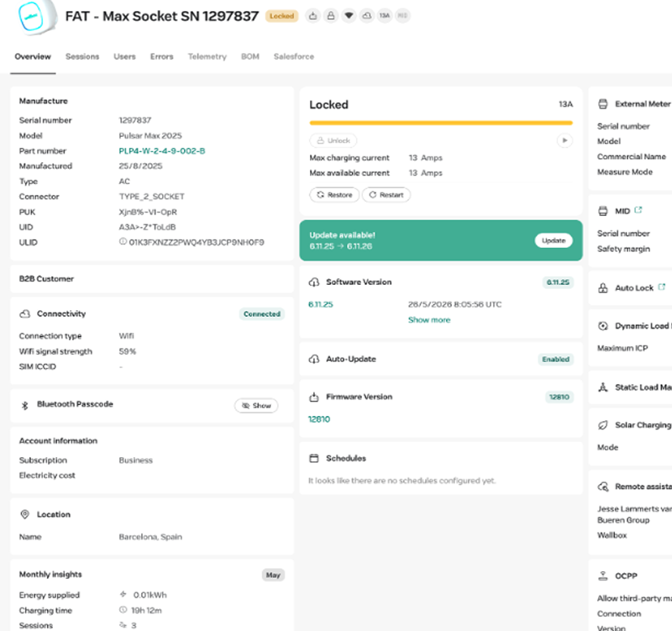672x631 pixels.
Task: Open the BOM tab
Action: tap(249, 56)
